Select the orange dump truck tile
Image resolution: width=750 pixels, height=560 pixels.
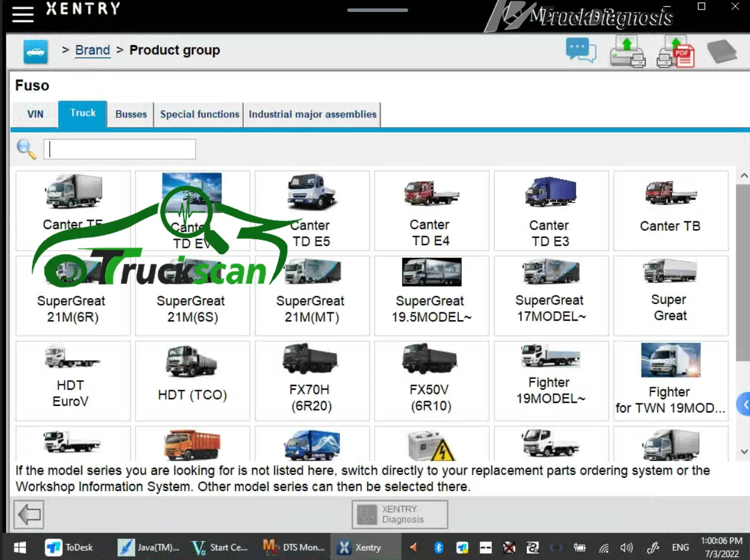tap(192, 444)
